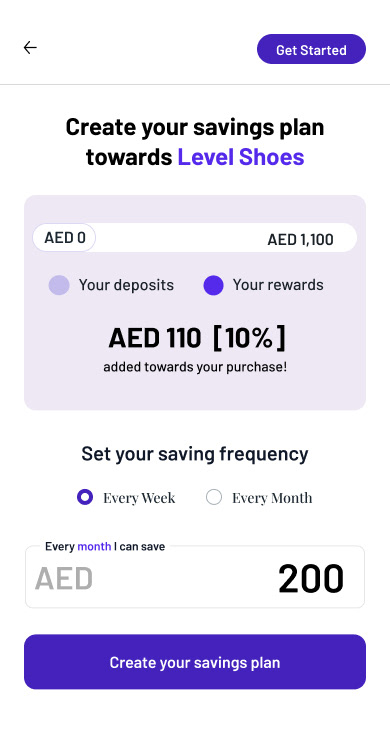The width and height of the screenshot is (390, 750).
Task: Click Create your savings plan button
Action: 195,662
